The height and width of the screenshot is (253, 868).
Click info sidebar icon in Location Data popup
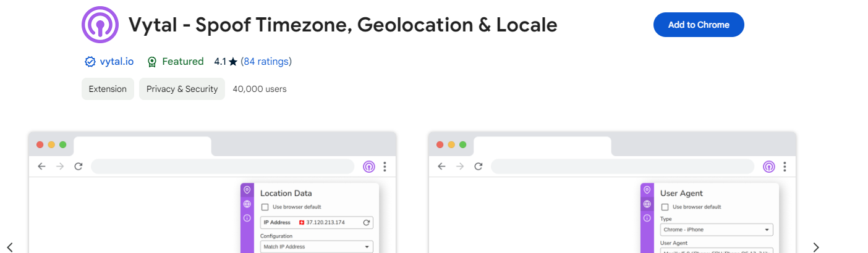click(247, 218)
